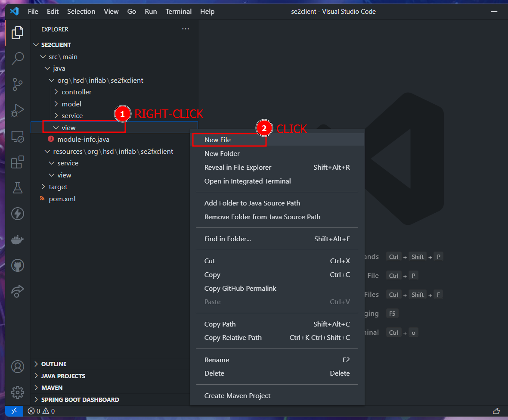Expand the model folder
The image size is (508, 420).
[56, 104]
